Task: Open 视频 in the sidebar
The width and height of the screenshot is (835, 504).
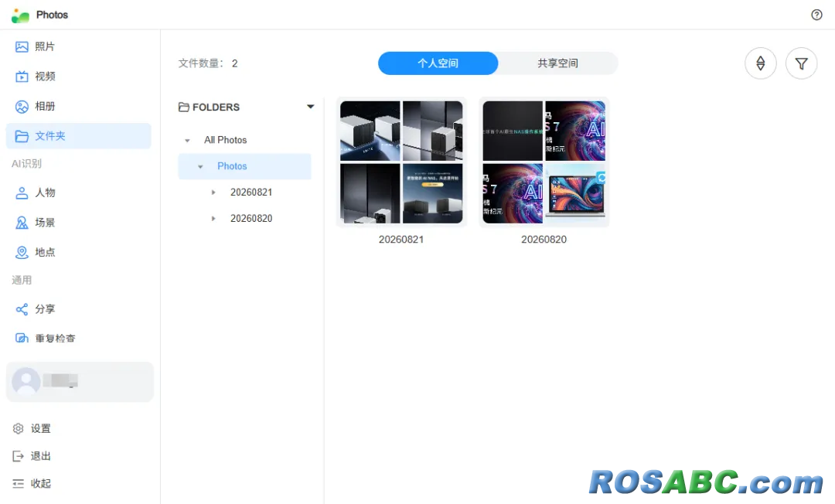Action: (78, 77)
